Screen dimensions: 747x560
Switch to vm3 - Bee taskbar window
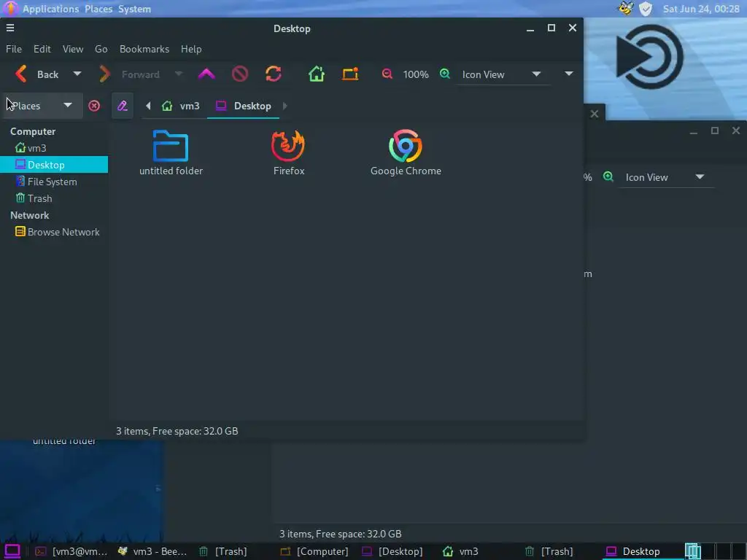[x=152, y=551]
